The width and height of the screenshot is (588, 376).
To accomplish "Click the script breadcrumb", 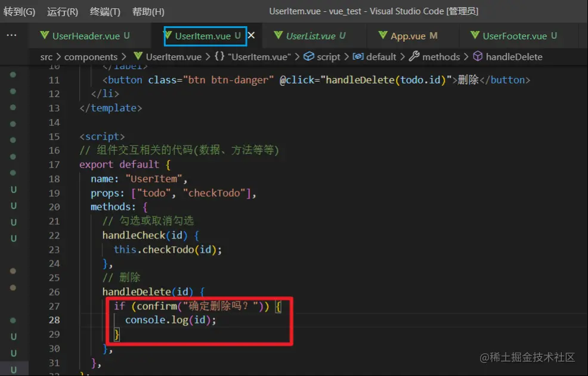I will click(329, 57).
